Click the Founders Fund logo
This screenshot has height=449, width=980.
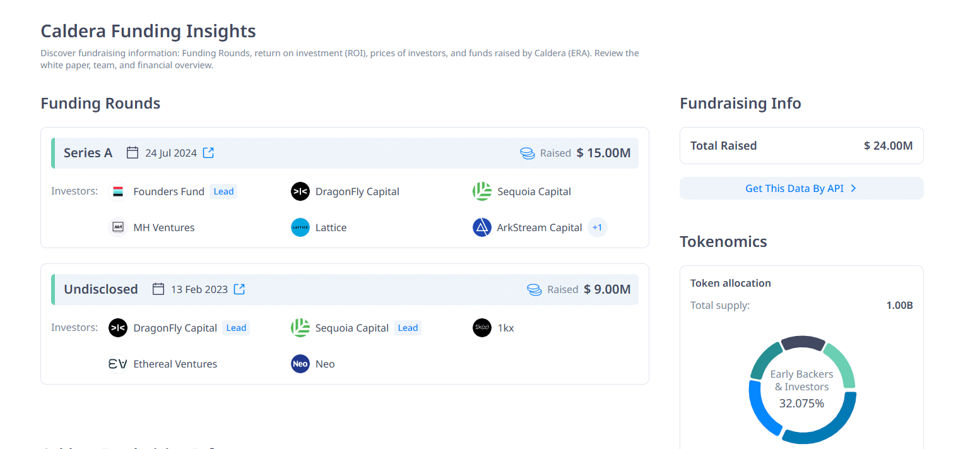(118, 191)
